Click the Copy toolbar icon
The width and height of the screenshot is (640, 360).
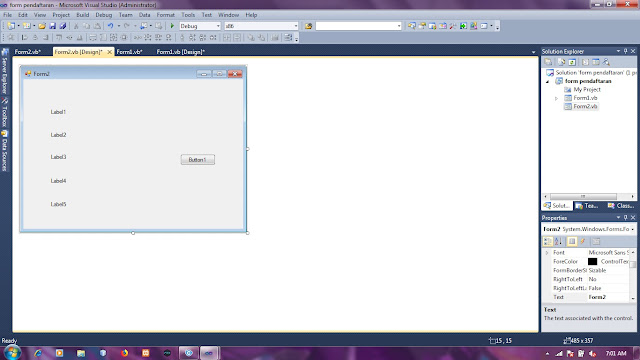(87, 26)
